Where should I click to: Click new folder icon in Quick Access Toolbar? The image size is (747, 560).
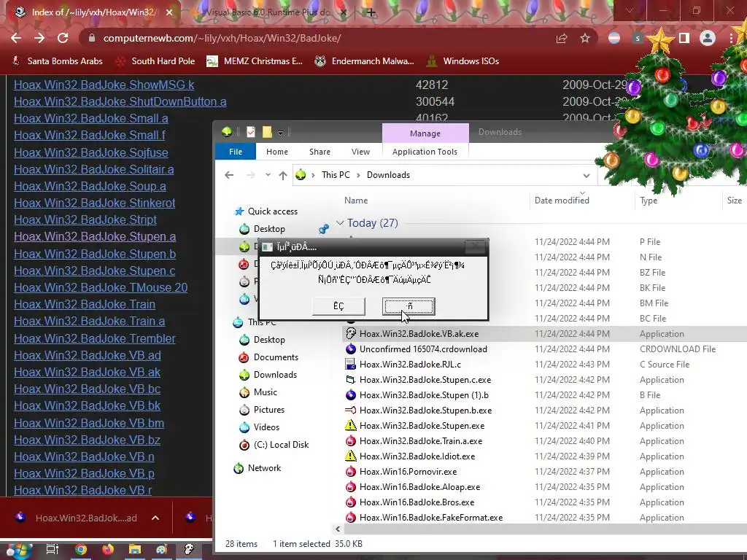point(267,132)
